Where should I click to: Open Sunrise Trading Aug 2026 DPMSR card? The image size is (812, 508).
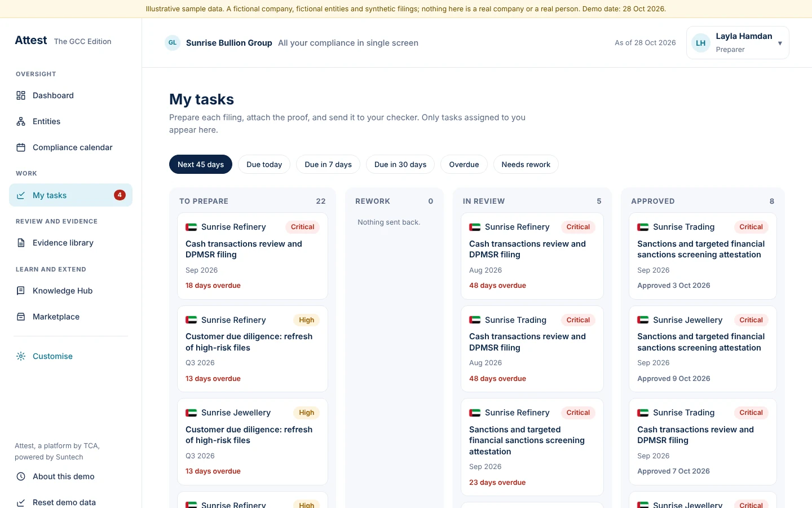pyautogui.click(x=532, y=349)
